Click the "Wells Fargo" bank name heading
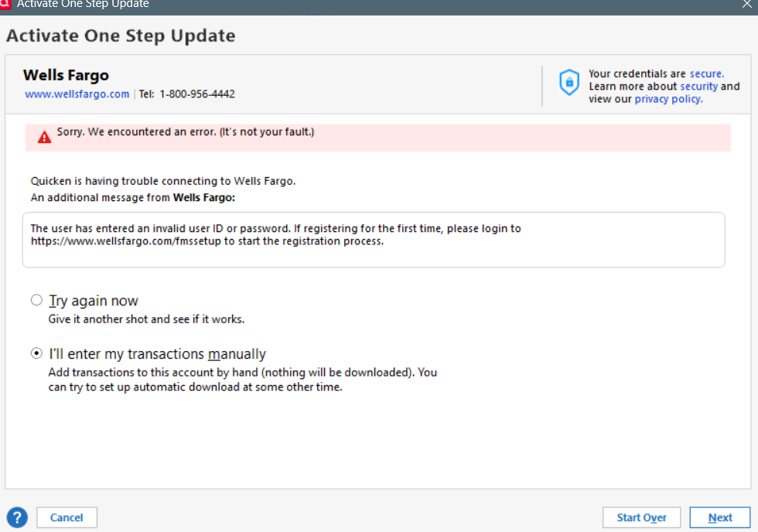Image resolution: width=758 pixels, height=532 pixels. tap(67, 75)
